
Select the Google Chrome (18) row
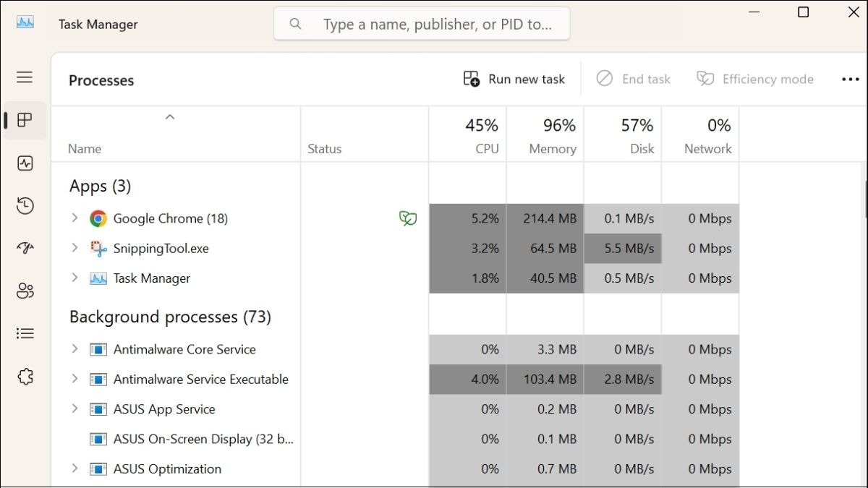click(x=396, y=218)
